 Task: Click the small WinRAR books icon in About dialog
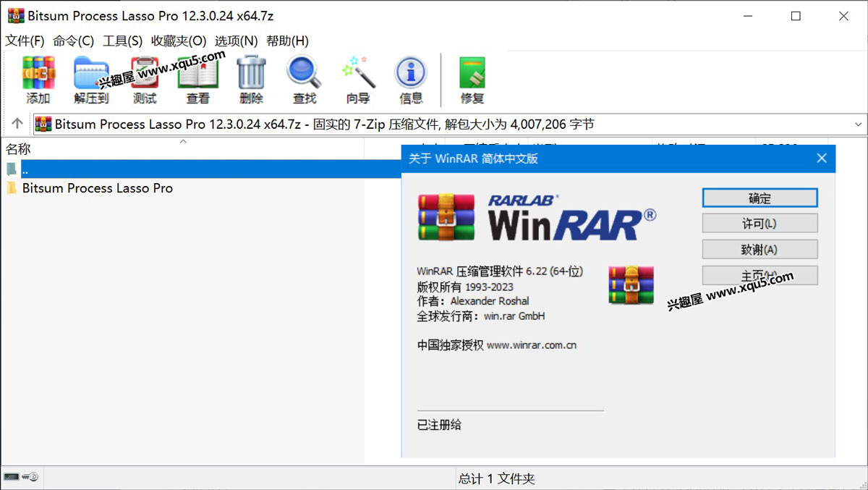[x=631, y=284]
